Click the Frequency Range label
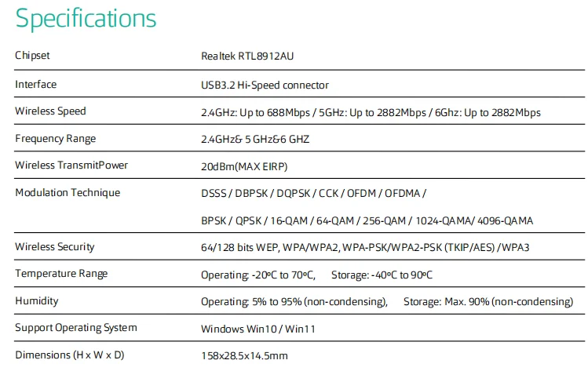588x382 pixels. [x=55, y=139]
